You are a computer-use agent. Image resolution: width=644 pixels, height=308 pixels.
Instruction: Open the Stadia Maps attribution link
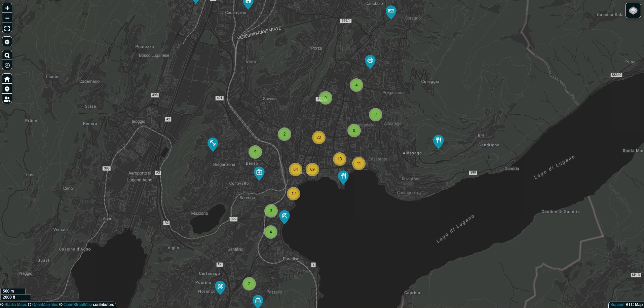coord(15,305)
